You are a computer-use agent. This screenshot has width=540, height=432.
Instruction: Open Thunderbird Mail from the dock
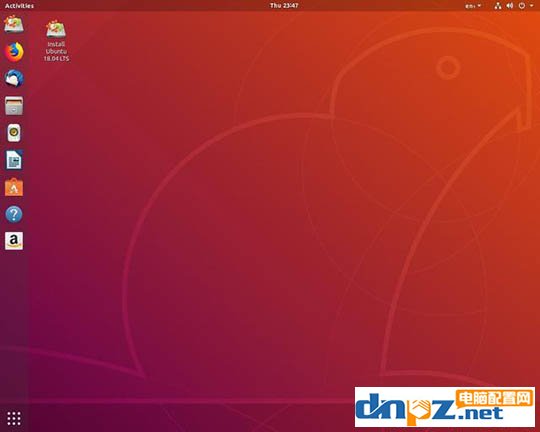[14, 79]
